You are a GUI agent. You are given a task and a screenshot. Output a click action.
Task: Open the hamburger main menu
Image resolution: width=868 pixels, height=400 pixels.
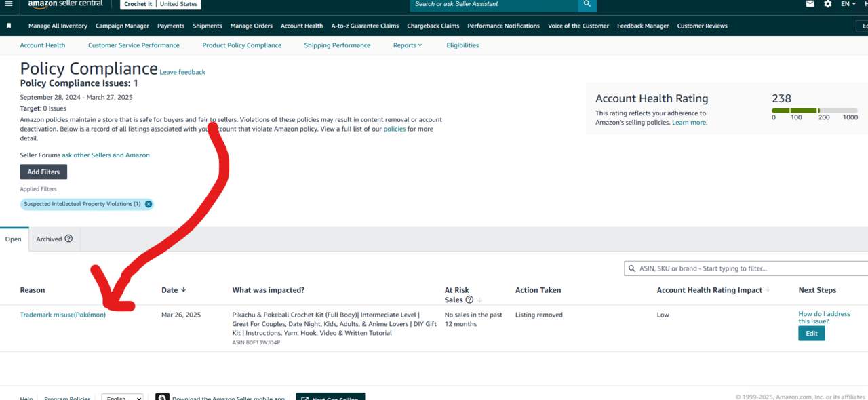9,4
